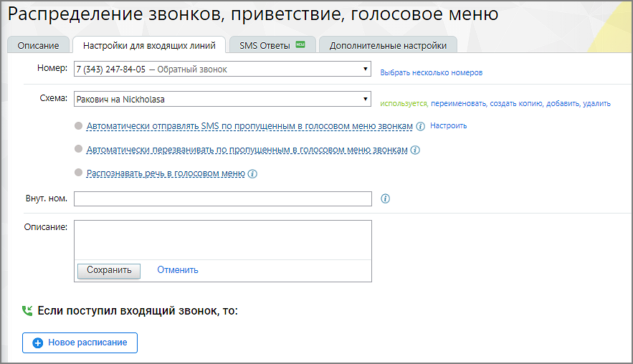This screenshot has width=633, height=364.
Task: Focus the Внут. ном. input field
Action: (x=223, y=199)
